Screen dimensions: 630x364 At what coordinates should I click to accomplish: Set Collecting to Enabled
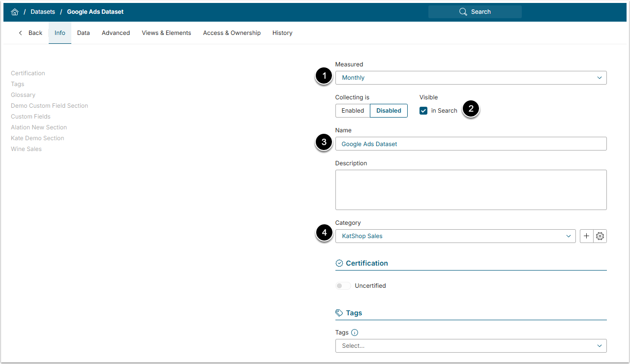pos(353,111)
